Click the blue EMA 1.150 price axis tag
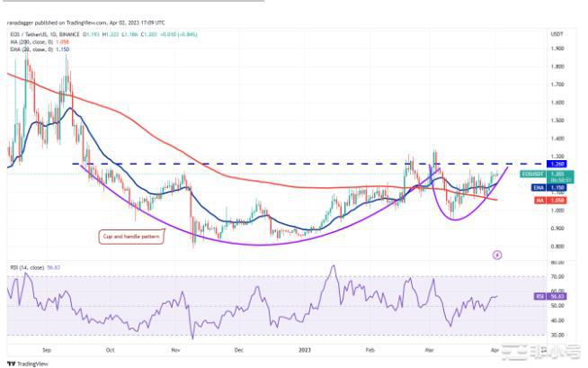The height and width of the screenshot is (368, 588). [x=557, y=187]
